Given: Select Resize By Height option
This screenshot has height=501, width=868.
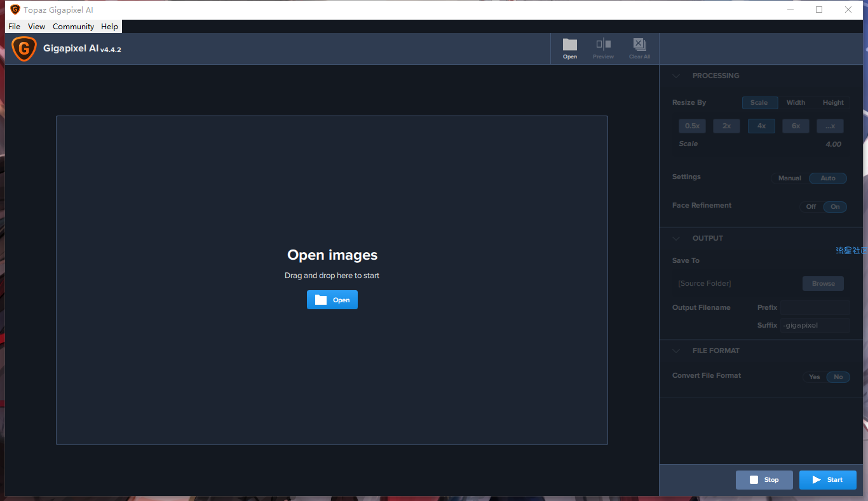Looking at the screenshot, I should [833, 103].
